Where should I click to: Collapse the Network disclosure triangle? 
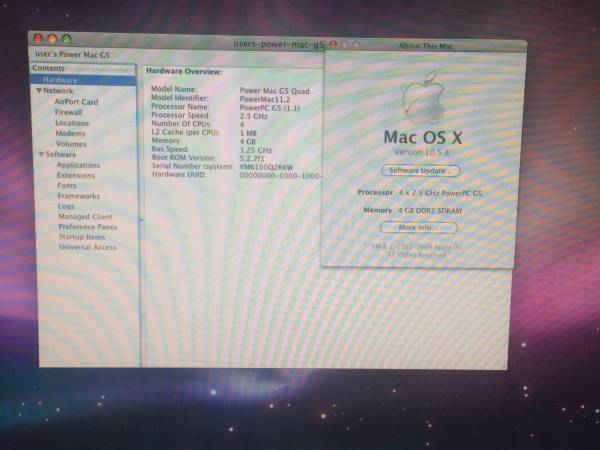(39, 91)
